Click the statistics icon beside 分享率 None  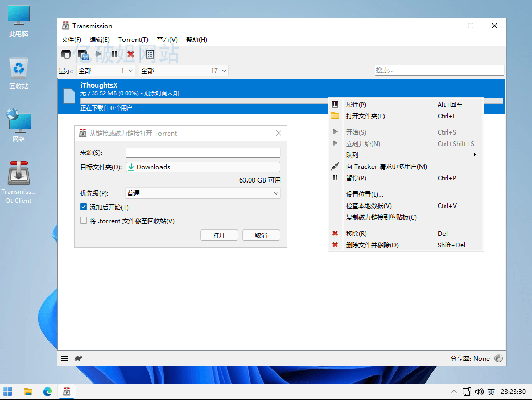pos(499,358)
